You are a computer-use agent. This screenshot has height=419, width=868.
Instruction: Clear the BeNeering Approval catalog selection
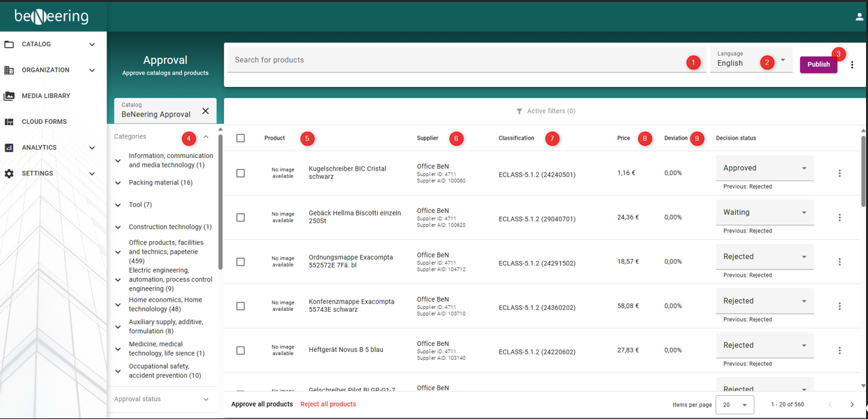pos(205,111)
